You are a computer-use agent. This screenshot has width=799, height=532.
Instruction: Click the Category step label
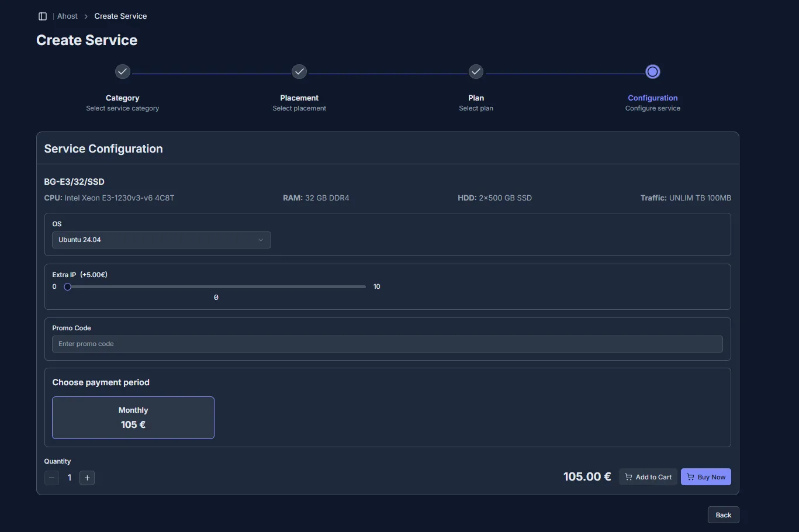click(x=122, y=98)
